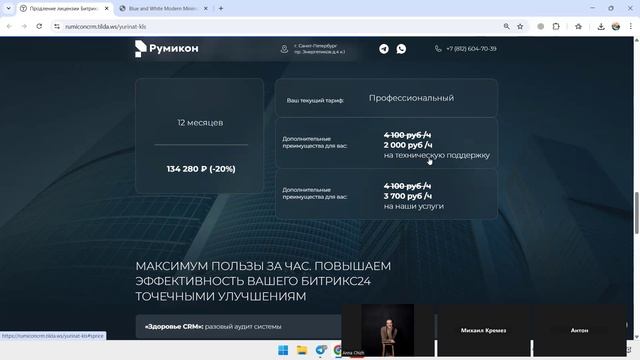
Task: Open the Chrome downloads icon
Action: pyautogui.click(x=601, y=27)
